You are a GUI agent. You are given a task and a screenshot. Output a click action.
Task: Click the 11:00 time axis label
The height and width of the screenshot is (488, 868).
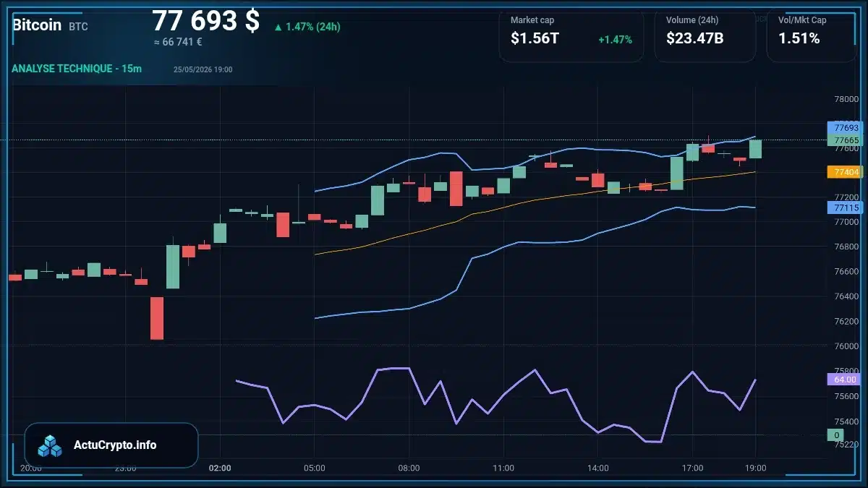coord(503,468)
